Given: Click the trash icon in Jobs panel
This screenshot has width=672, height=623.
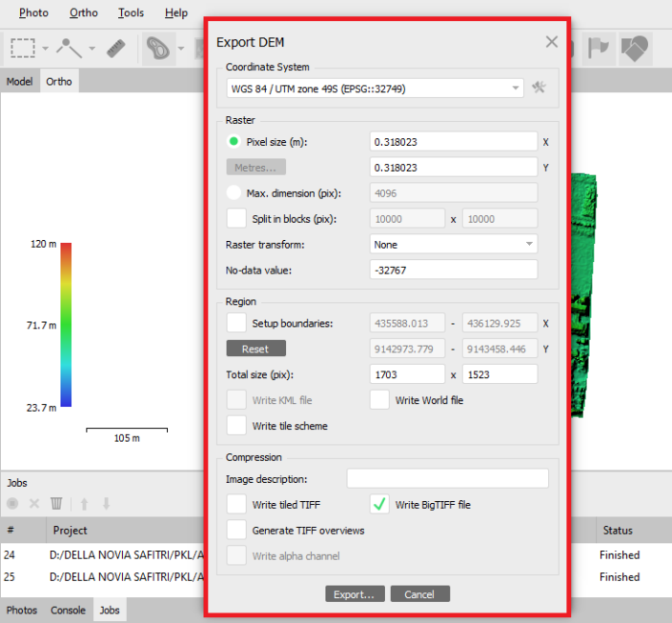Looking at the screenshot, I should (x=57, y=503).
